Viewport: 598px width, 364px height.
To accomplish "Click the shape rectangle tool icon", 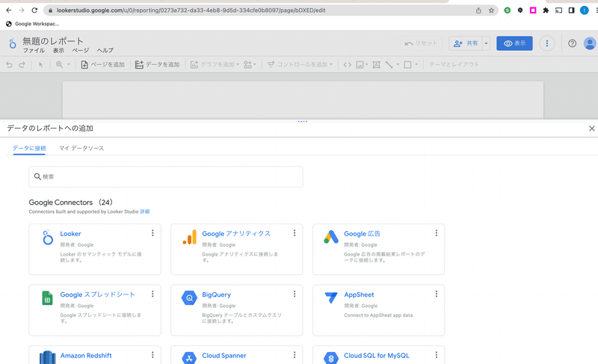I will tap(407, 65).
